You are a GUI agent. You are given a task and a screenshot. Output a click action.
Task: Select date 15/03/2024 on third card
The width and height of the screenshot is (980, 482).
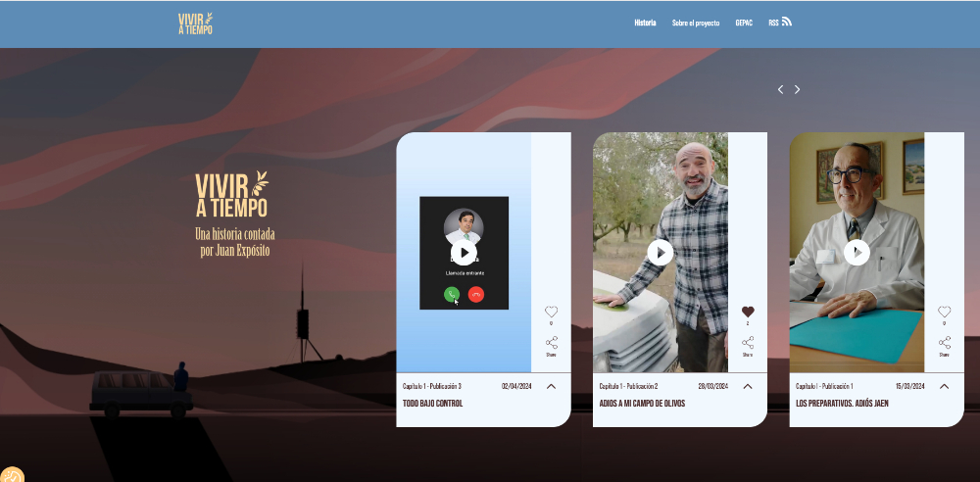coord(910,386)
